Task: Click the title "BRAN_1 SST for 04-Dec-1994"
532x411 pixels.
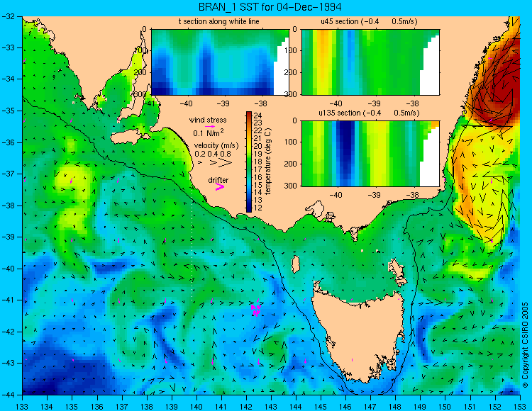Action: tap(270, 7)
